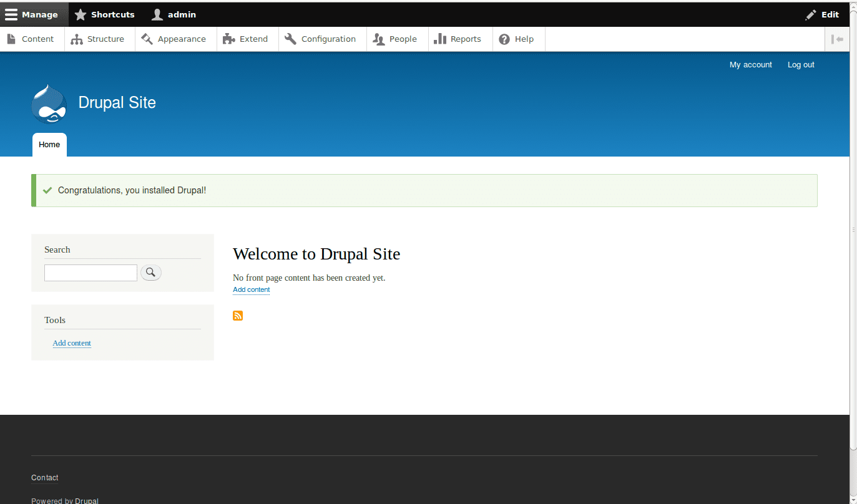The width and height of the screenshot is (857, 504).
Task: Open the Extend puzzle piece icon
Action: coord(228,39)
